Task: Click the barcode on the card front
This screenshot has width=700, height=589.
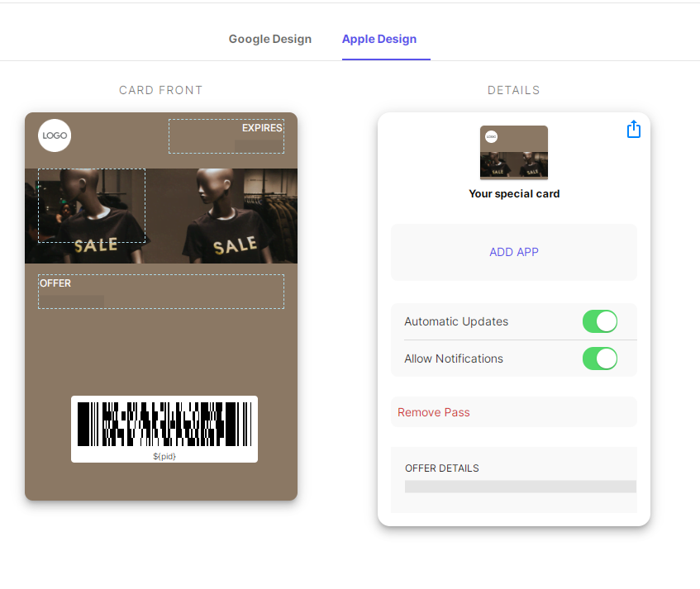Action: click(x=164, y=424)
